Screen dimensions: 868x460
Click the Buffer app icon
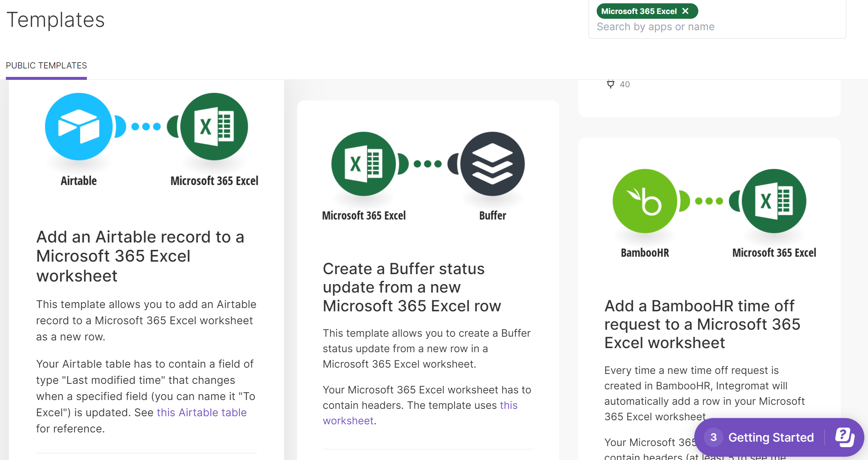coord(493,164)
